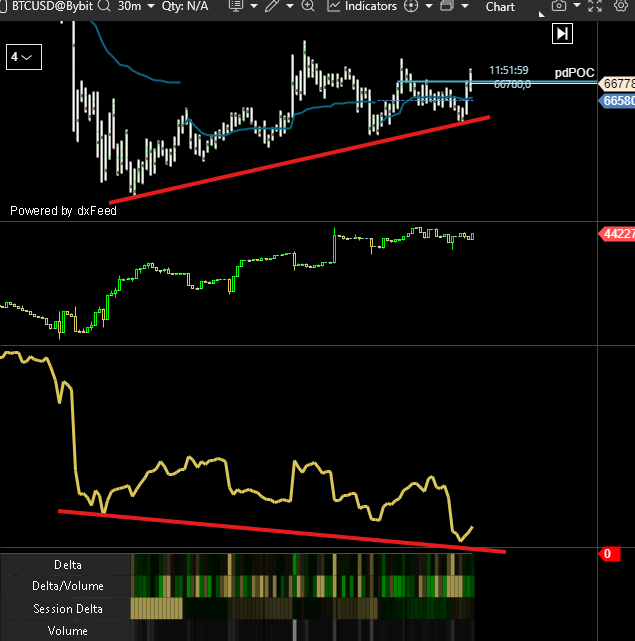Open the Indicators menu
Viewport: 635px width, 641px height.
pyautogui.click(x=362, y=6)
